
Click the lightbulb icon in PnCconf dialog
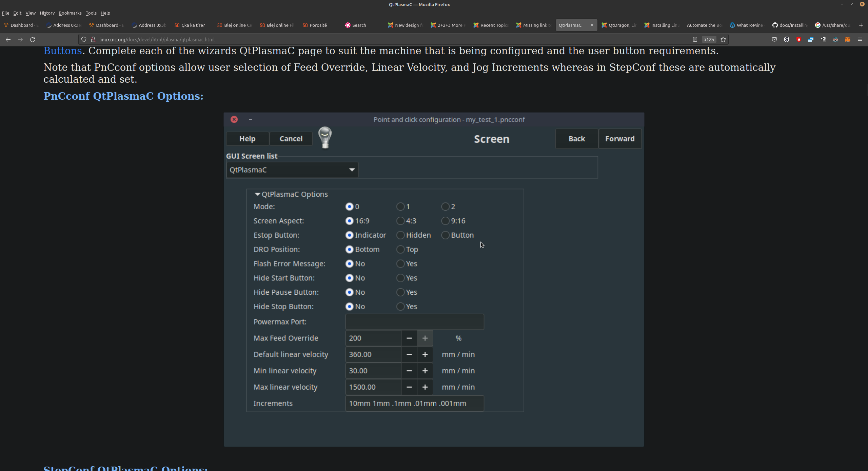(x=325, y=138)
